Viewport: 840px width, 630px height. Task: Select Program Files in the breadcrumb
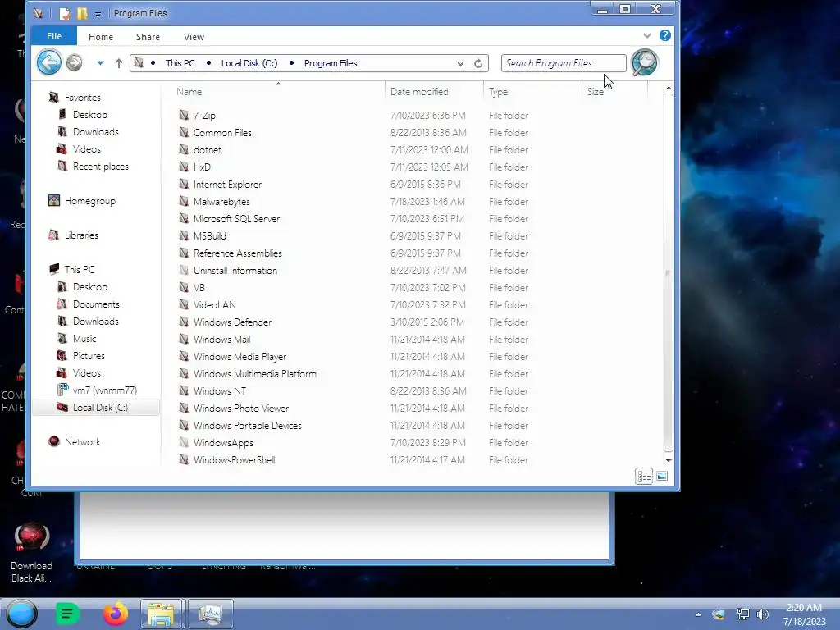click(331, 63)
